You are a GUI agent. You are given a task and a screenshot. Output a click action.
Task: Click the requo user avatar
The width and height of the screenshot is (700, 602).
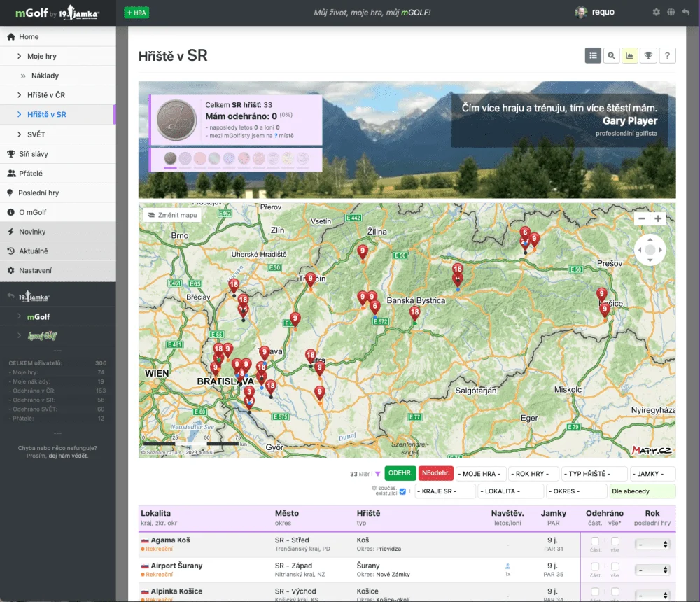tap(581, 12)
